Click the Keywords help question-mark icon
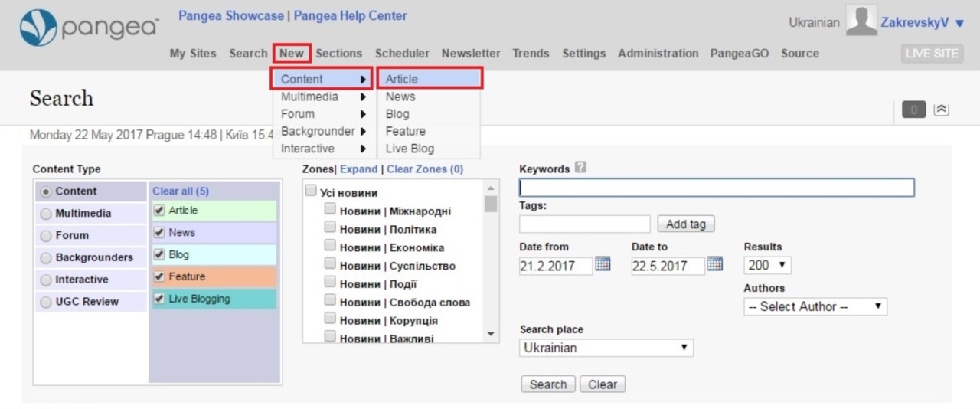 580,168
